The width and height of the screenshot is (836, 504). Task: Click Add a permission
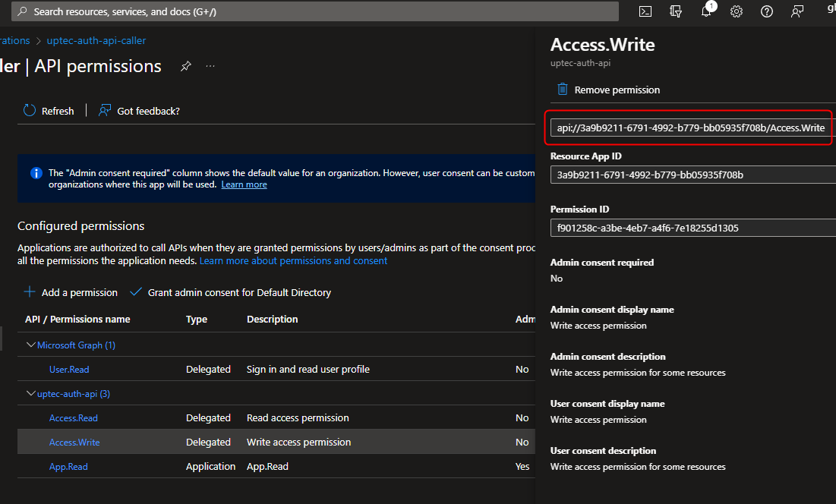pos(71,292)
